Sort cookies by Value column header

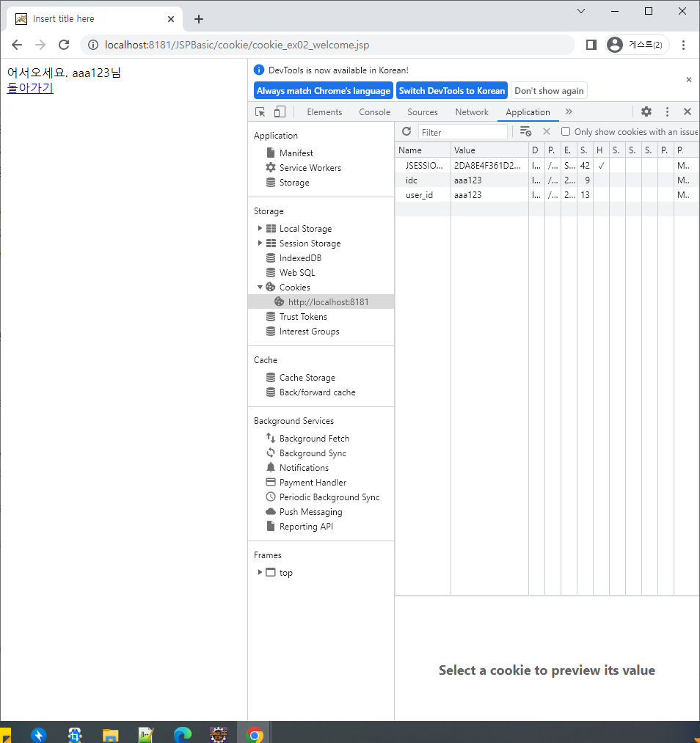coord(489,150)
